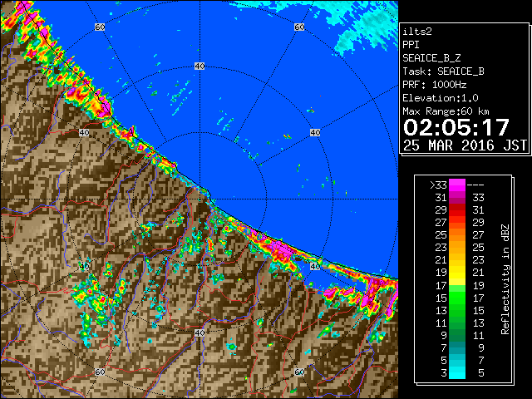Click the '02:05:17' timestamp
The image size is (532, 399).
click(x=456, y=127)
